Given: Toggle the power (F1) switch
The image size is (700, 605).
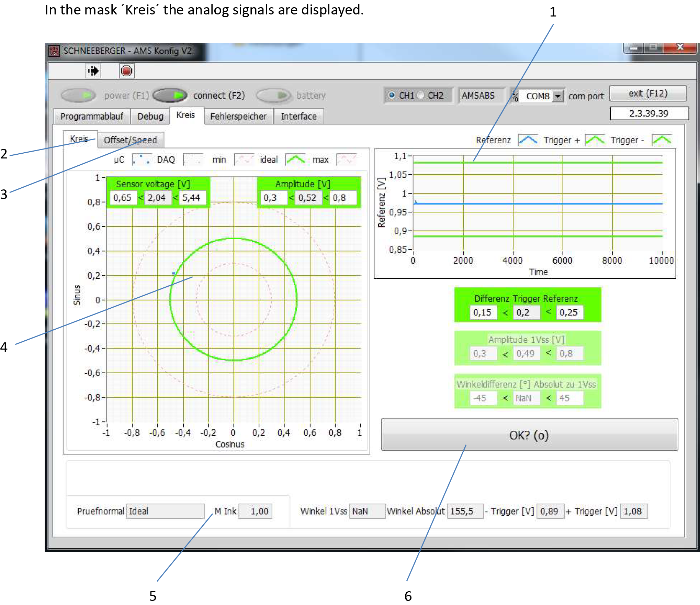Looking at the screenshot, I should (x=78, y=95).
